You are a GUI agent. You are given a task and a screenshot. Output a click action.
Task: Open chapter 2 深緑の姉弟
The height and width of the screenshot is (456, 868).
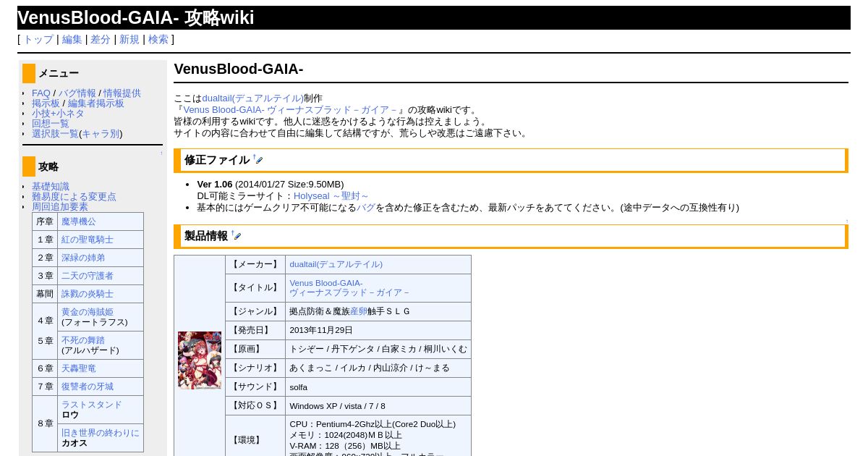(x=83, y=258)
